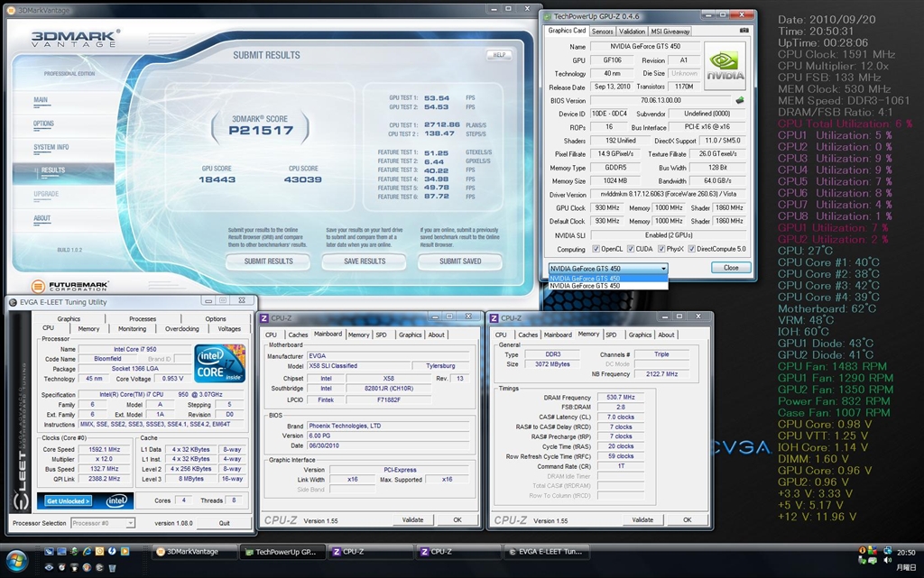The image size is (924, 578).
Task: Click the GPU-Z screenshot camera icon
Action: pyautogui.click(x=744, y=31)
